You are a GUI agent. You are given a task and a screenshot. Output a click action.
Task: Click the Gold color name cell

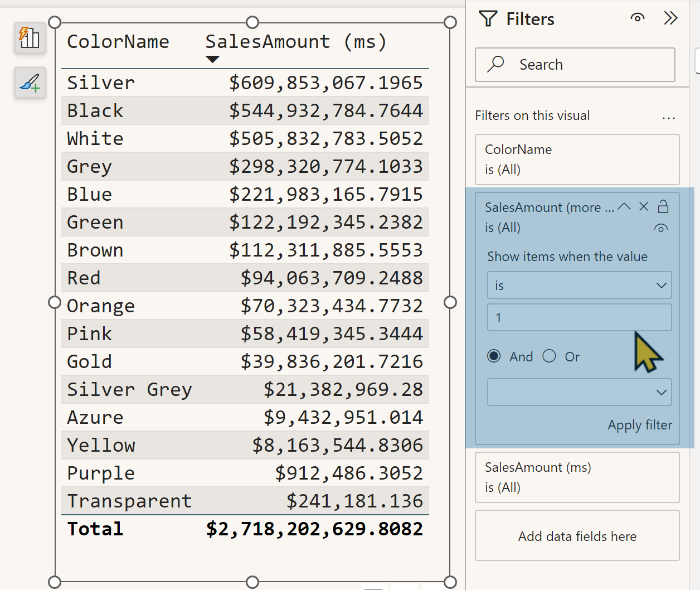pos(90,361)
